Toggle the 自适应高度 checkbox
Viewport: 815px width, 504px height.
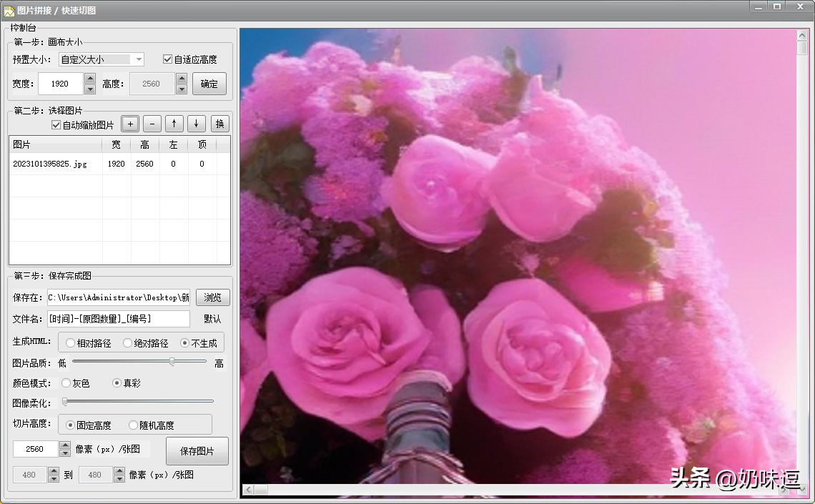[168, 59]
